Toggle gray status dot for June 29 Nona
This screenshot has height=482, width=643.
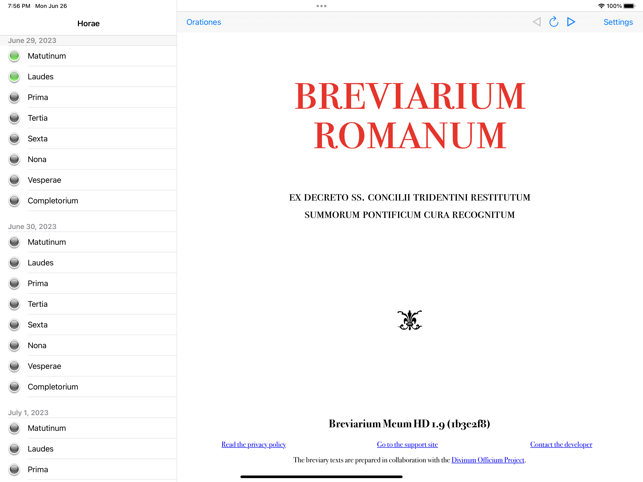click(x=14, y=159)
